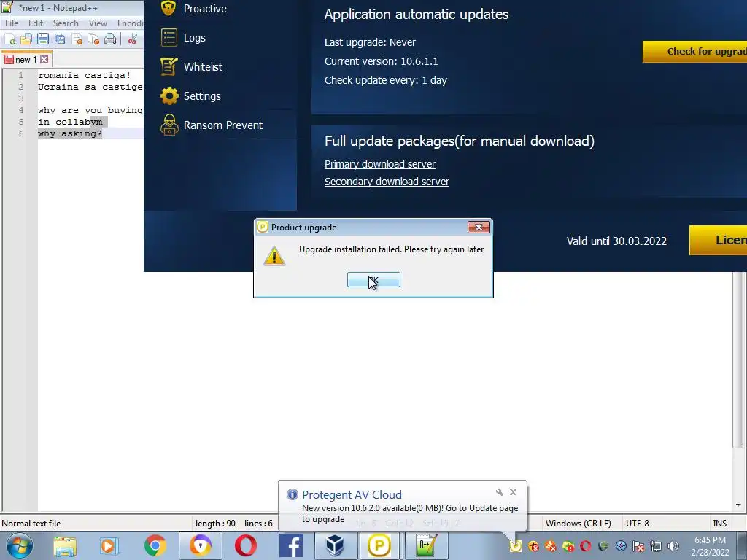
Task: Open VirtualBox from the taskbar
Action: [x=335, y=545]
